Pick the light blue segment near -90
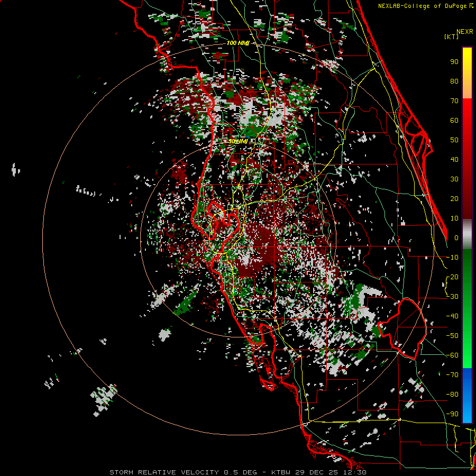This screenshot has height=476, width=476. tap(467, 413)
